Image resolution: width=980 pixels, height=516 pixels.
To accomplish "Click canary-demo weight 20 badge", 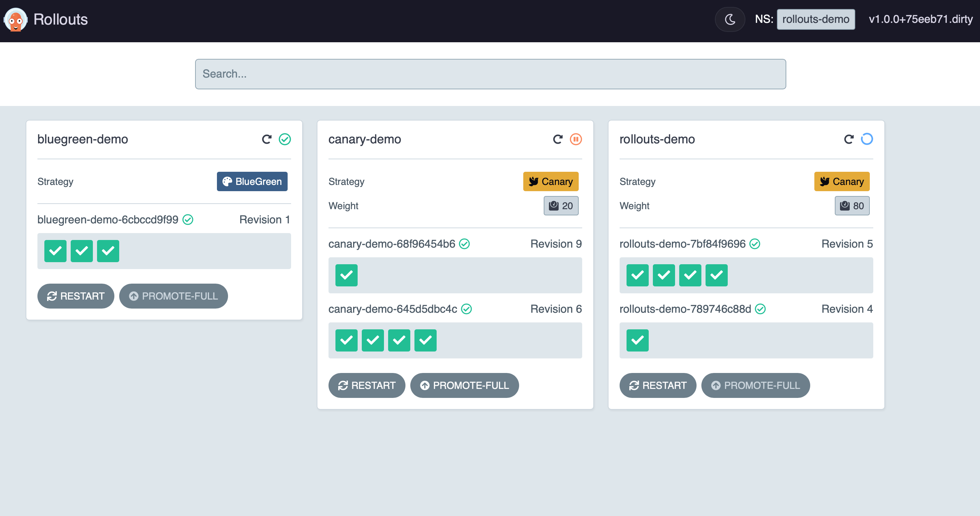I will (561, 206).
